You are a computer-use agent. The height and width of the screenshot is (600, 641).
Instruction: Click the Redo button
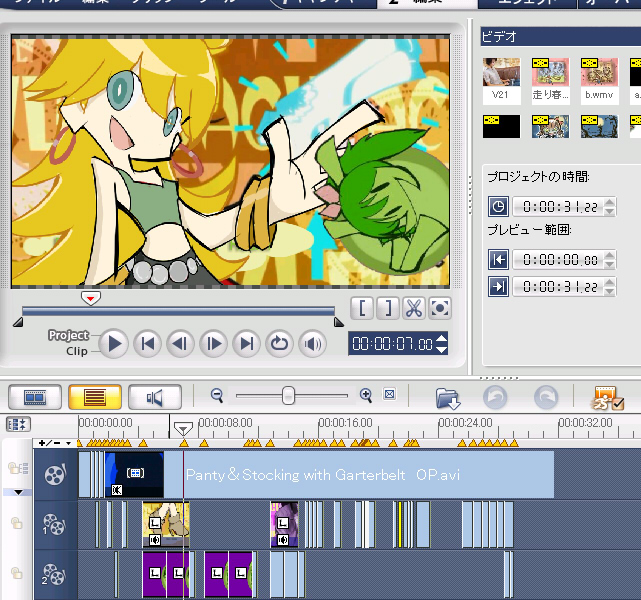coord(546,397)
